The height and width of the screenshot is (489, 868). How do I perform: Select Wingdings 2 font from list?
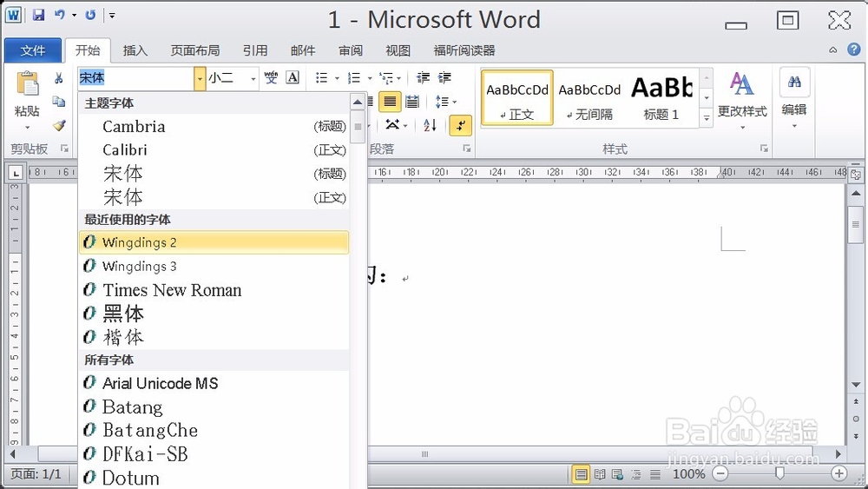[214, 242]
